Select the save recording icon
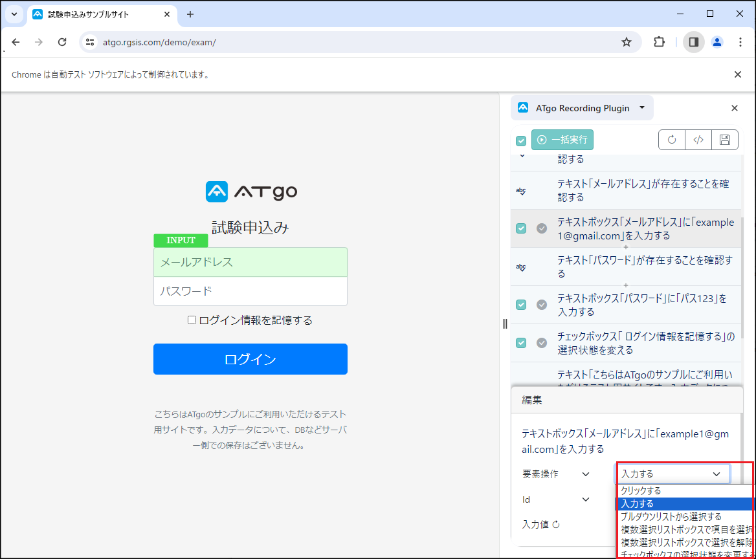 [724, 139]
